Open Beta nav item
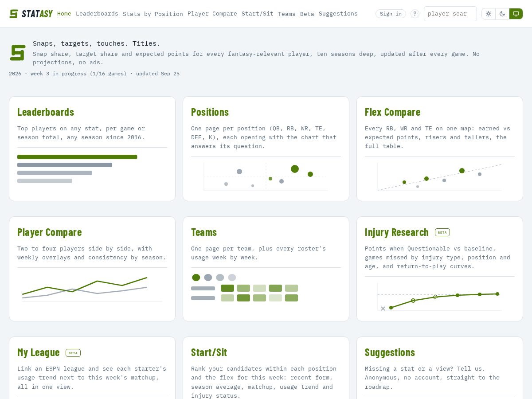Viewport: 532px width, 399px height. tap(307, 14)
